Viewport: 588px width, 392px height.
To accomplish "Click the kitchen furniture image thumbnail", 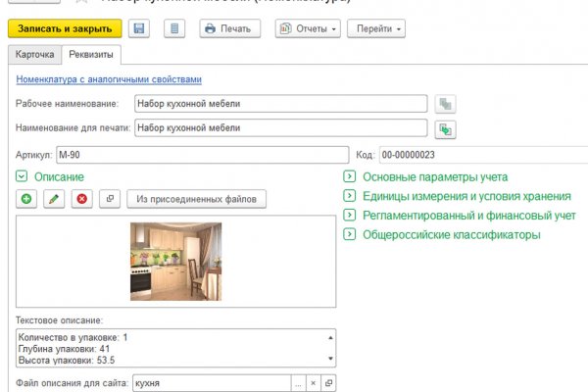I will (x=175, y=261).
